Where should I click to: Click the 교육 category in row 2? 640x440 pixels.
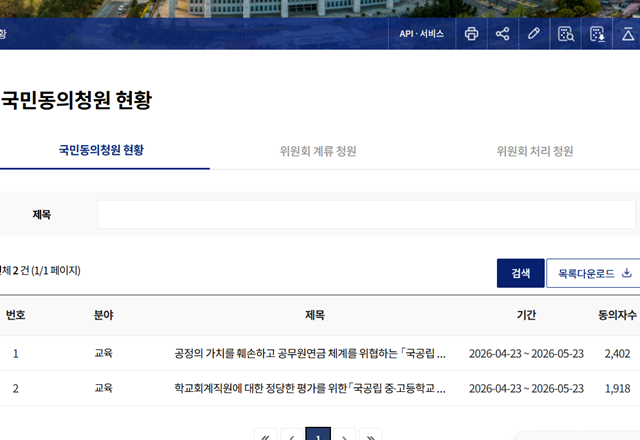point(103,388)
